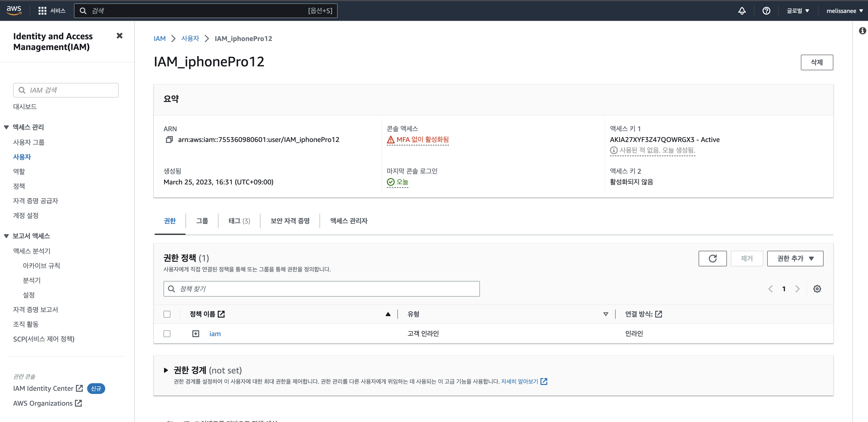Open the add permissions dropdown
The image size is (868, 422).
(x=795, y=258)
